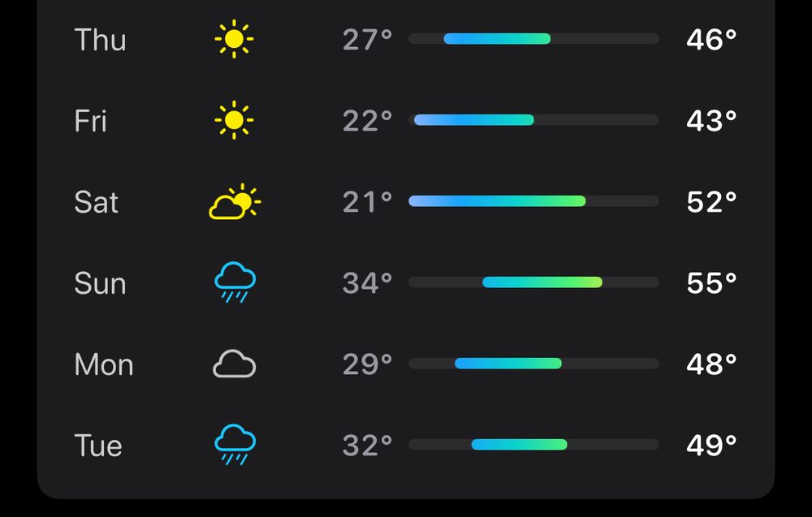Tap the sunny icon for Thursday
Screen dimensions: 812x517
pyautogui.click(x=234, y=39)
